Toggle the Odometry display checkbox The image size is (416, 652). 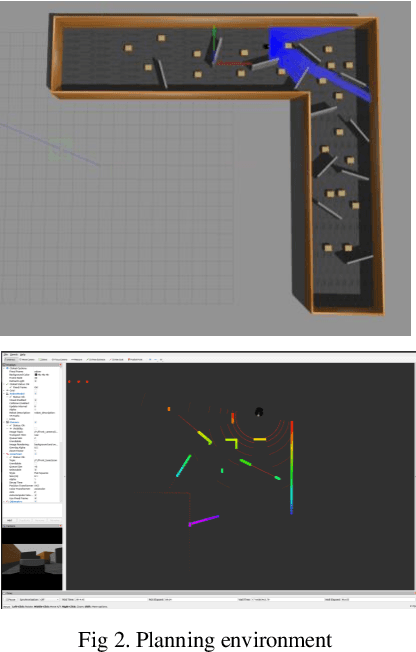[x=35, y=501]
